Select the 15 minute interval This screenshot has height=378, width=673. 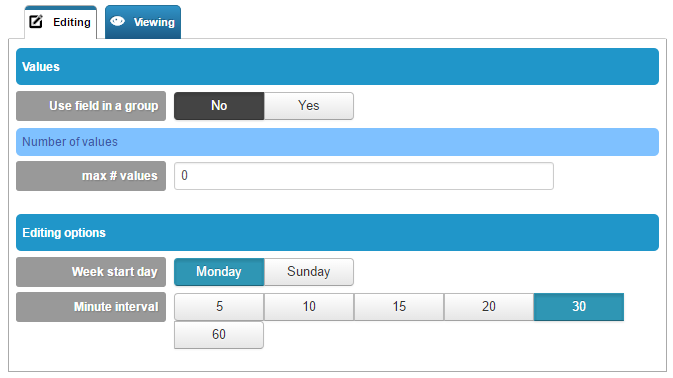pyautogui.click(x=399, y=307)
